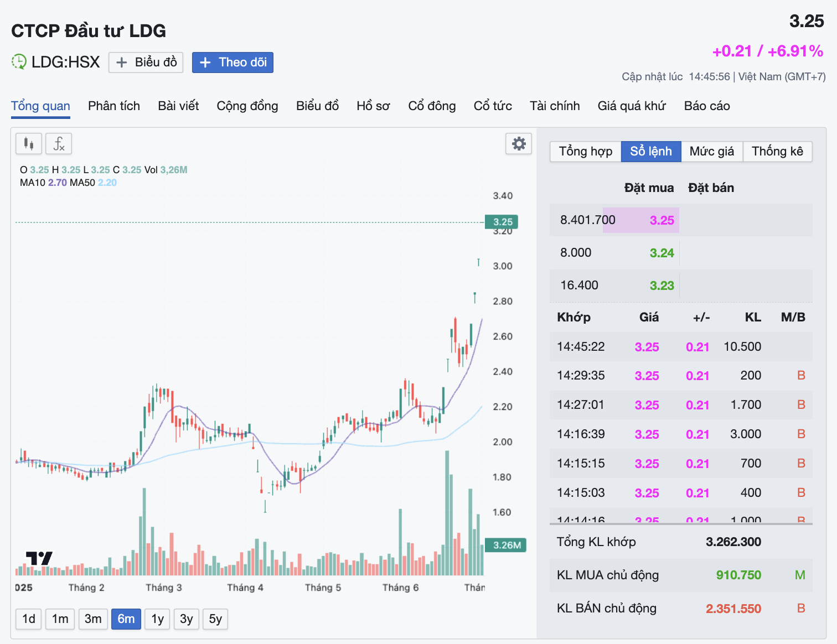The image size is (837, 644).
Task: Click the MA50 2.20 indicator label
Action: click(x=93, y=183)
